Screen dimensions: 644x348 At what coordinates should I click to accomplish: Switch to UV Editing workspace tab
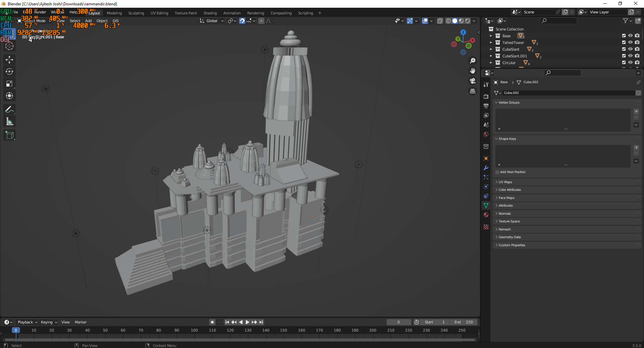click(159, 13)
